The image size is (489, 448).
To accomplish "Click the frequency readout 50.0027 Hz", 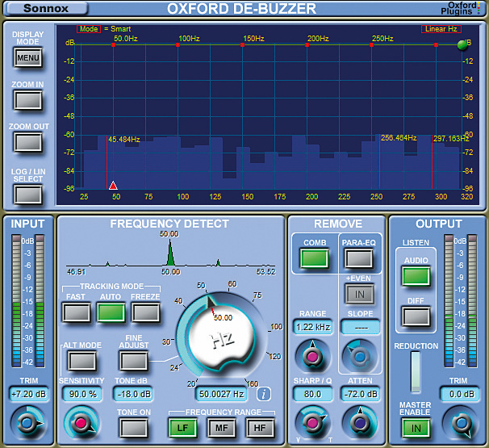I will tap(221, 394).
